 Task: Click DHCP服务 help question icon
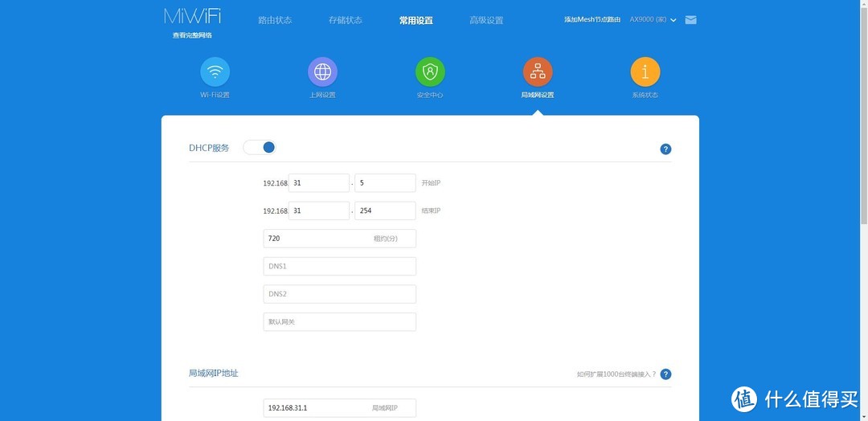665,149
